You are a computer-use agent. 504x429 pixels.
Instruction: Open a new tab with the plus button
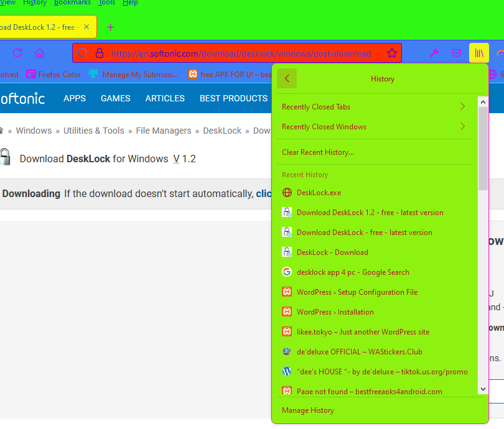pos(111,27)
